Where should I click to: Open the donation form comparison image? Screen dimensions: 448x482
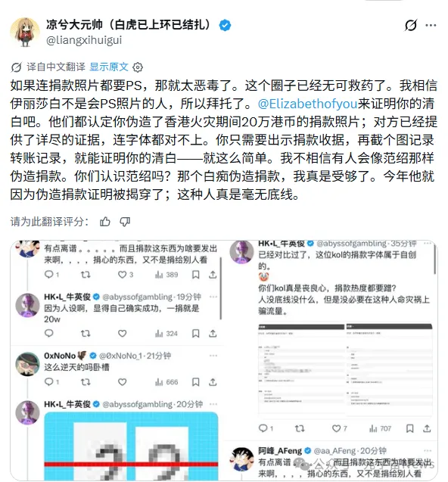(345, 370)
